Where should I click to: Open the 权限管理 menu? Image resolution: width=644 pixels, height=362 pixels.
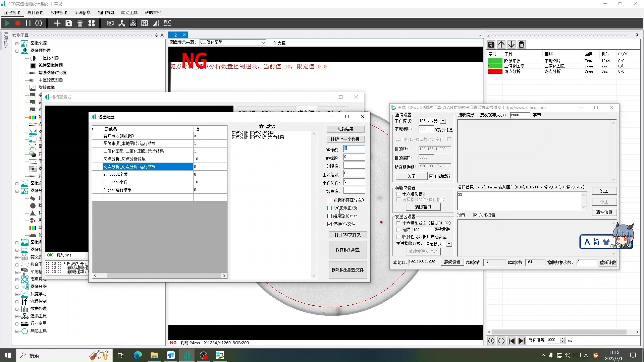click(x=59, y=12)
